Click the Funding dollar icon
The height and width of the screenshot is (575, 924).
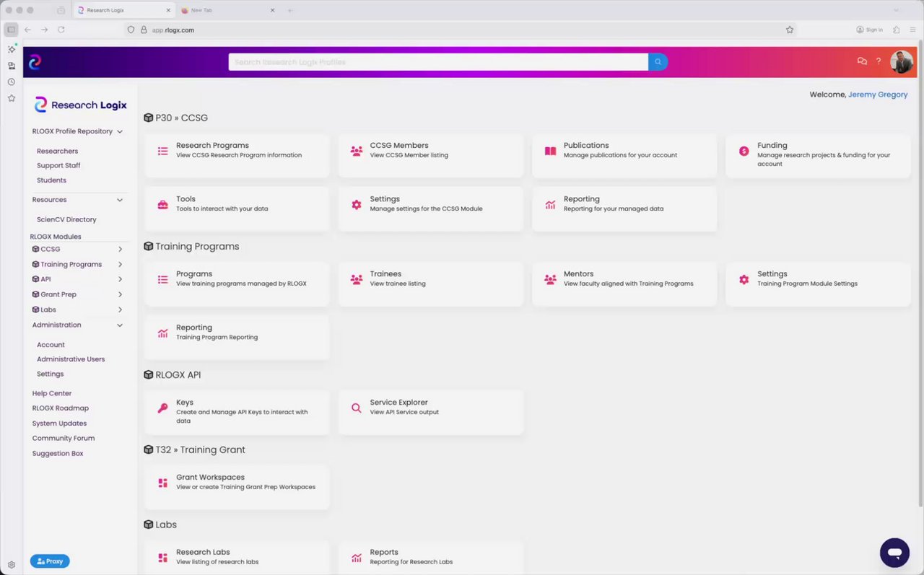(x=744, y=152)
